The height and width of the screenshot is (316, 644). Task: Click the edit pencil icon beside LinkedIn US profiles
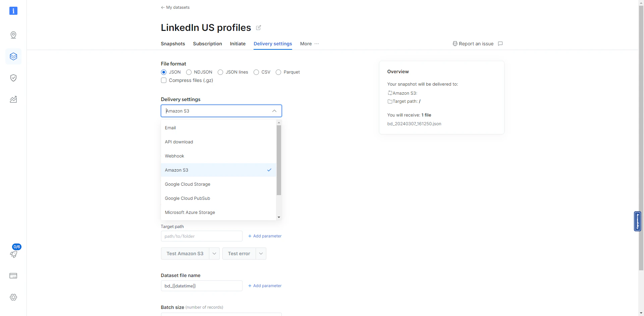point(259,28)
